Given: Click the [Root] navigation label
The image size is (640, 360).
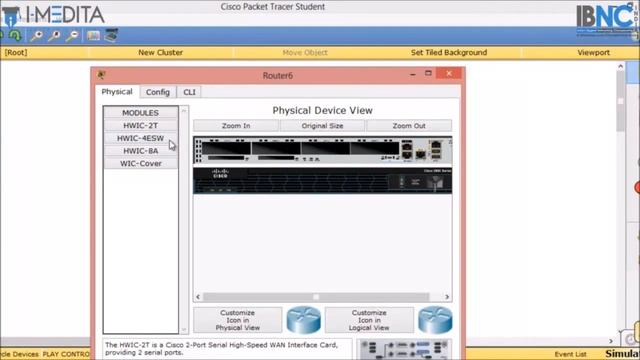Looking at the screenshot, I should tap(16, 52).
